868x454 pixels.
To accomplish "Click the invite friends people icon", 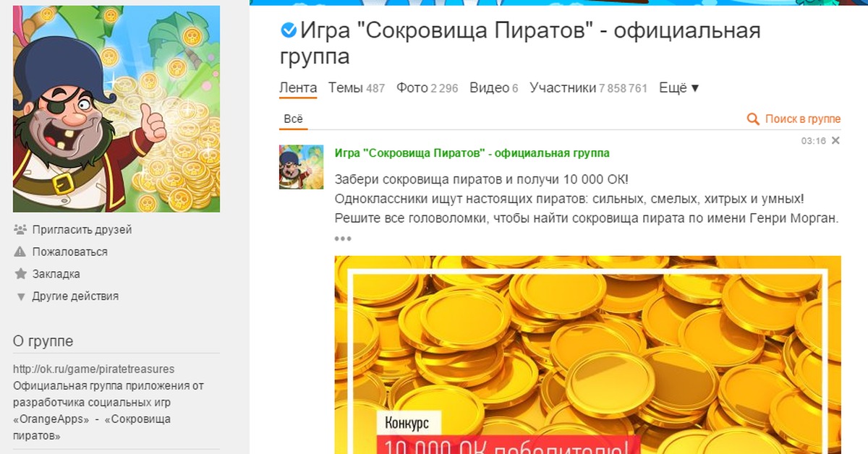I will pos(20,230).
